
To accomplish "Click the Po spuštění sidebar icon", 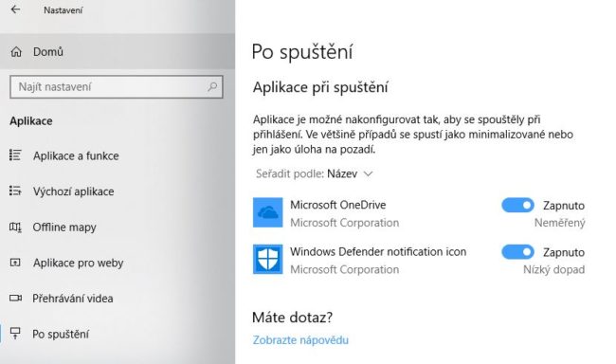I will pos(15,334).
